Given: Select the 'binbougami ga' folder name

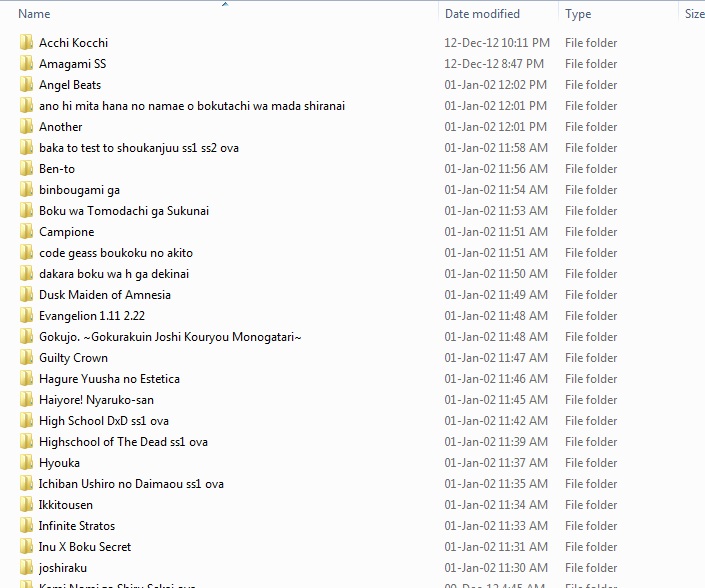Looking at the screenshot, I should pyautogui.click(x=80, y=190).
